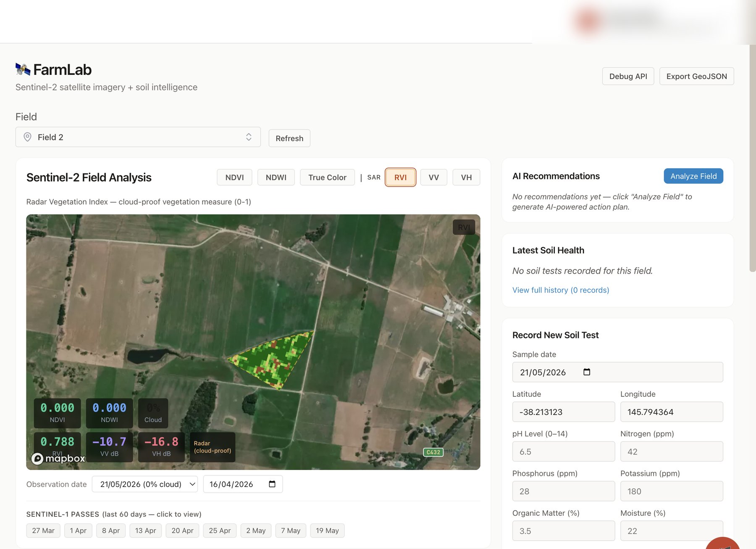Run Analyze Field for AI recommendations
The image size is (756, 549).
point(693,176)
